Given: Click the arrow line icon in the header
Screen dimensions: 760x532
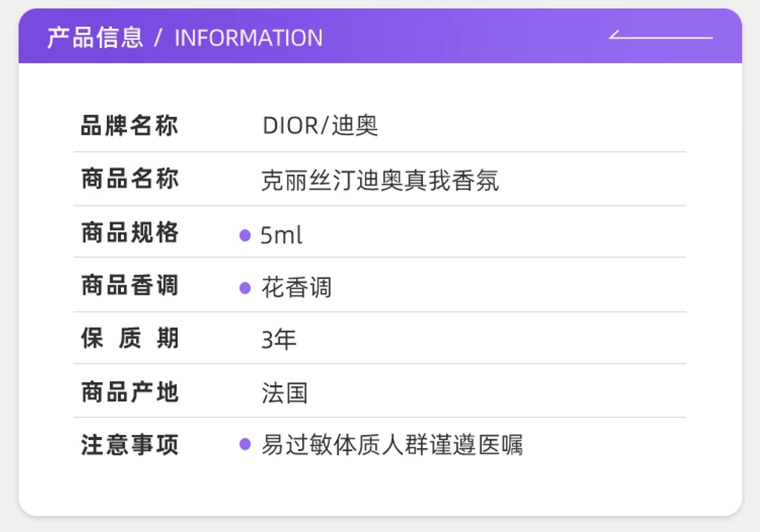Looking at the screenshot, I should 660,36.
